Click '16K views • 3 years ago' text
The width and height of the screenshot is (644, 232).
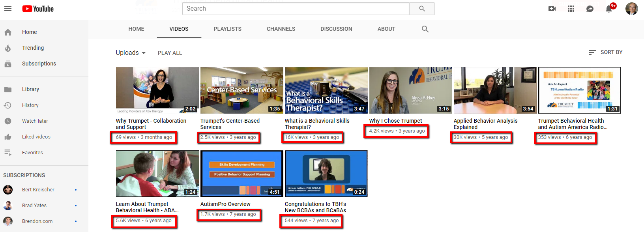[312, 137]
